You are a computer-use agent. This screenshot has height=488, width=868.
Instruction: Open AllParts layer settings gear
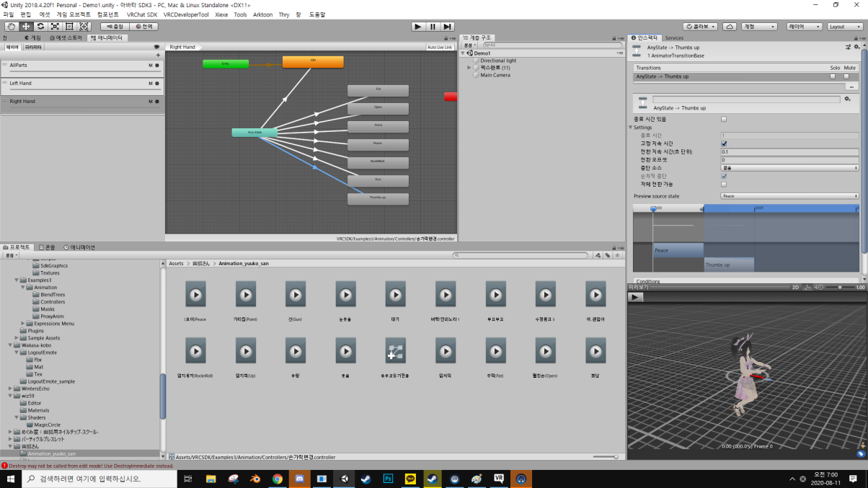(x=157, y=65)
